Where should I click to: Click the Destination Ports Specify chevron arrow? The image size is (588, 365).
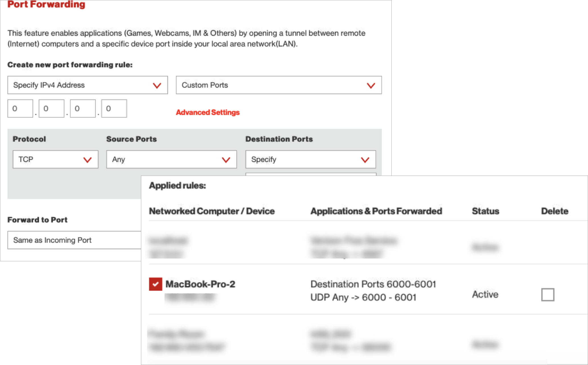pos(365,160)
